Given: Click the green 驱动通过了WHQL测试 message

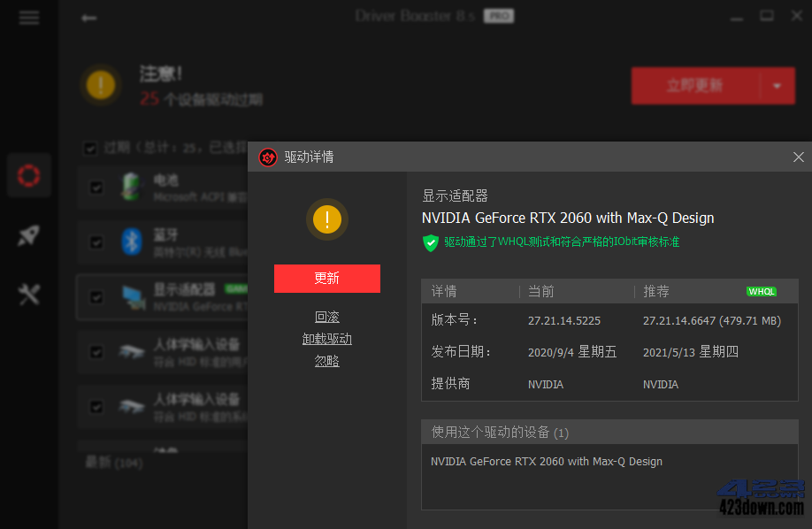Looking at the screenshot, I should [562, 242].
